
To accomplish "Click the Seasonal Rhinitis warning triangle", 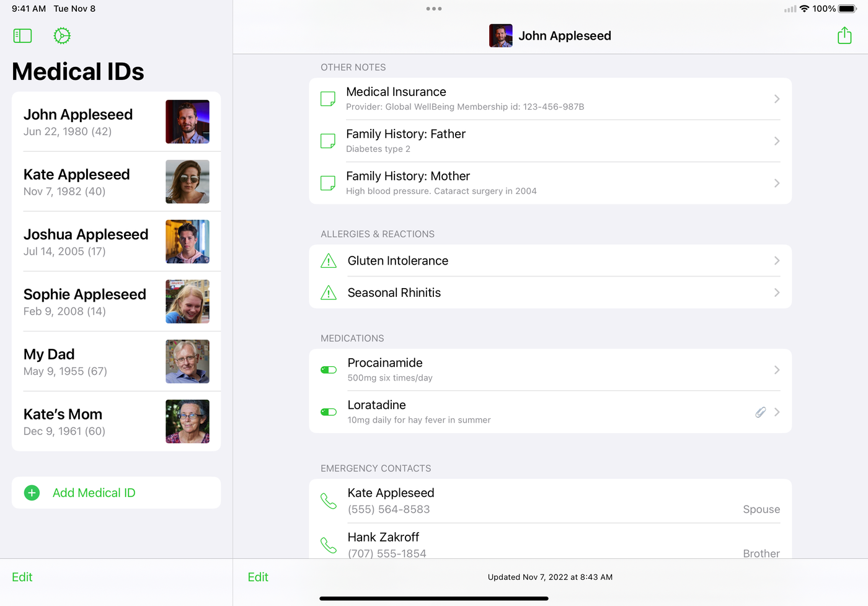I will point(329,292).
